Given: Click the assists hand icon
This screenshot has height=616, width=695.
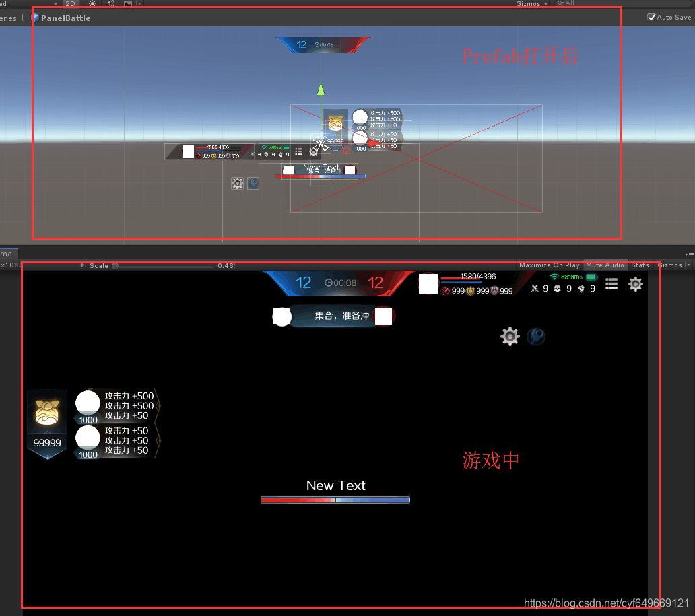Looking at the screenshot, I should 581,289.
